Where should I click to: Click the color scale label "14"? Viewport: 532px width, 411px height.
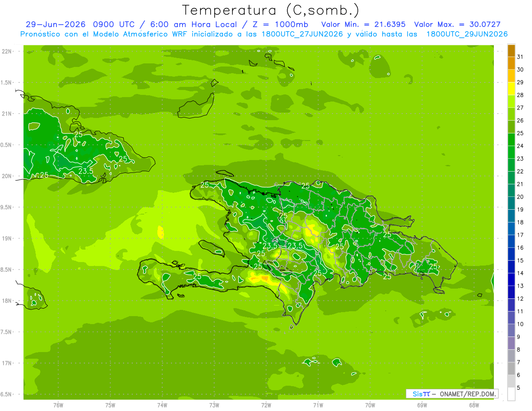[x=520, y=273]
